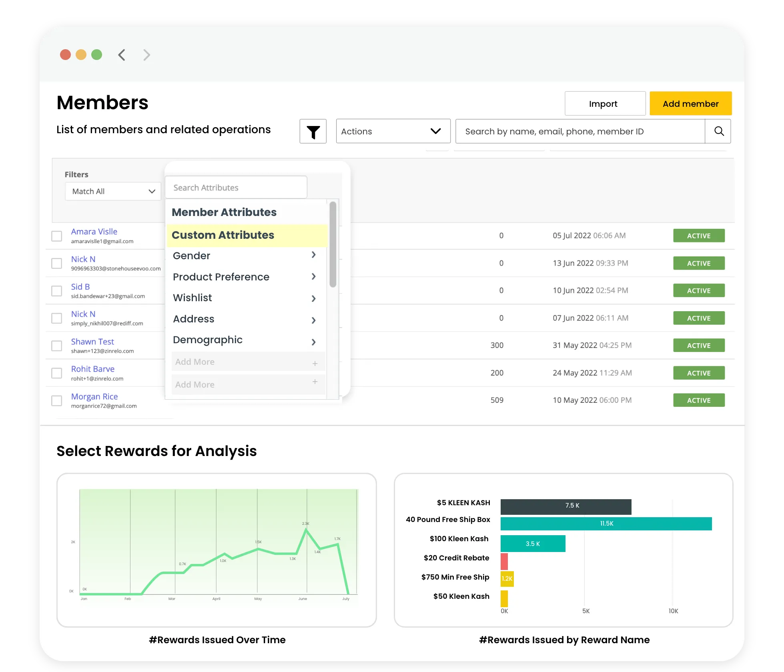Viewport: 784px width, 672px height.
Task: Choose Gender from attribute list
Action: click(x=191, y=256)
